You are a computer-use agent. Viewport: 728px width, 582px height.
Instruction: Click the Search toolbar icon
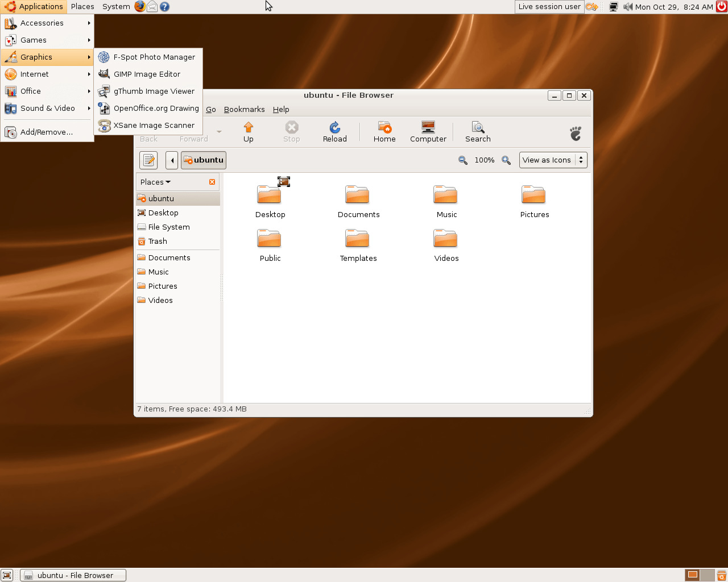tap(478, 132)
